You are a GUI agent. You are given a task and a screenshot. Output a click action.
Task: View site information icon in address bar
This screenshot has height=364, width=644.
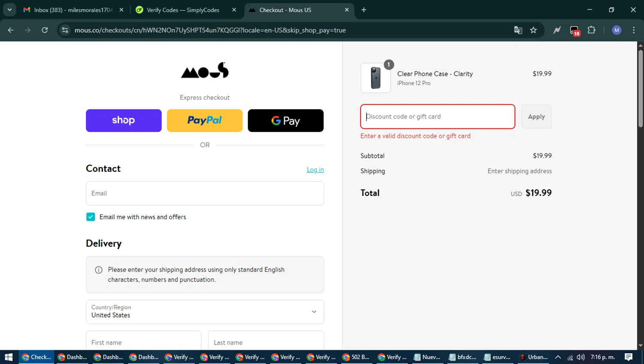(65, 30)
